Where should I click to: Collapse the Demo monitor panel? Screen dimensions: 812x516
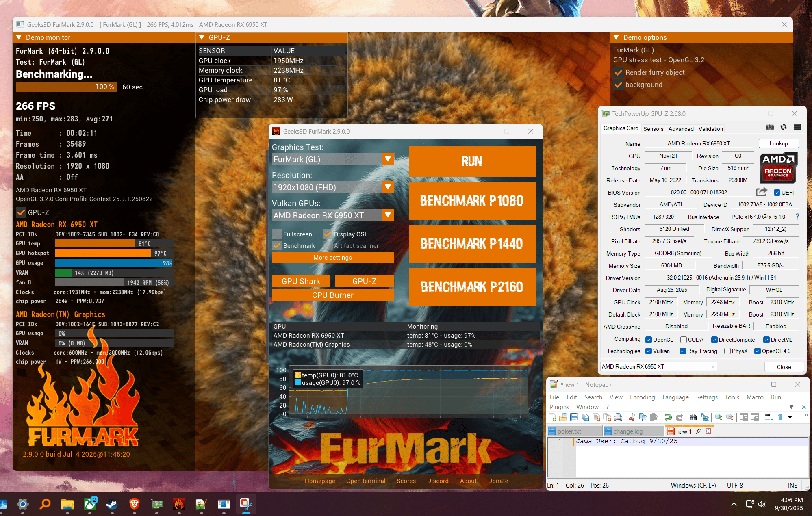[x=19, y=37]
